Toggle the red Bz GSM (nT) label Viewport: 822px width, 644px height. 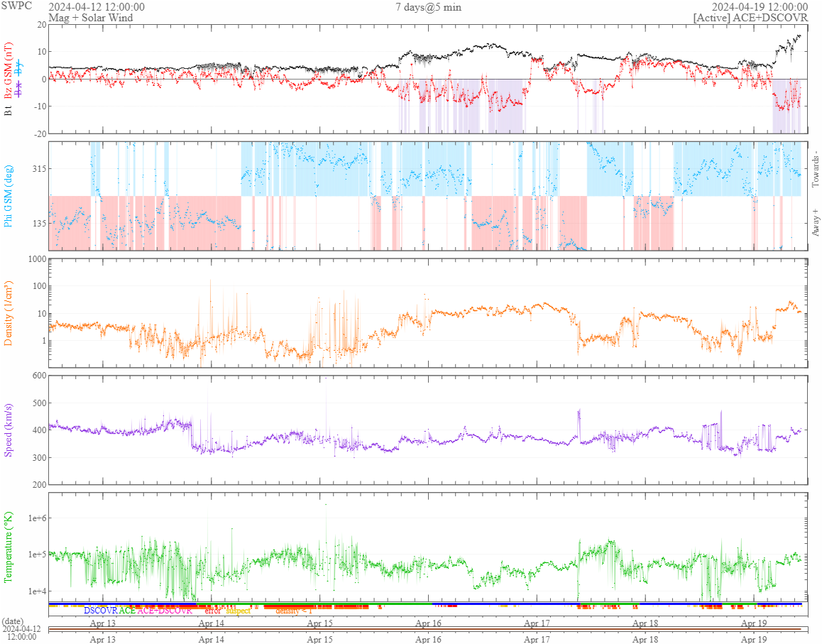[x=8, y=71]
